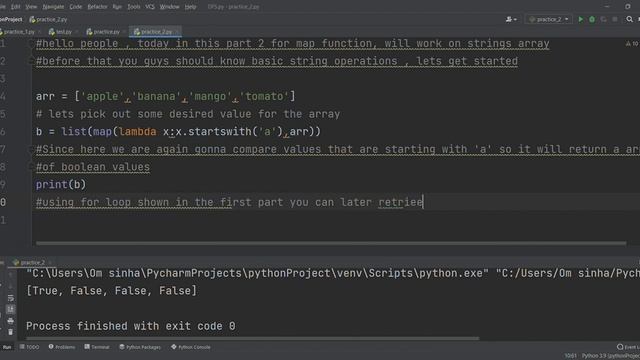Run the practice_2 configuration with green play button
The height and width of the screenshot is (360, 640).
tap(580, 19)
